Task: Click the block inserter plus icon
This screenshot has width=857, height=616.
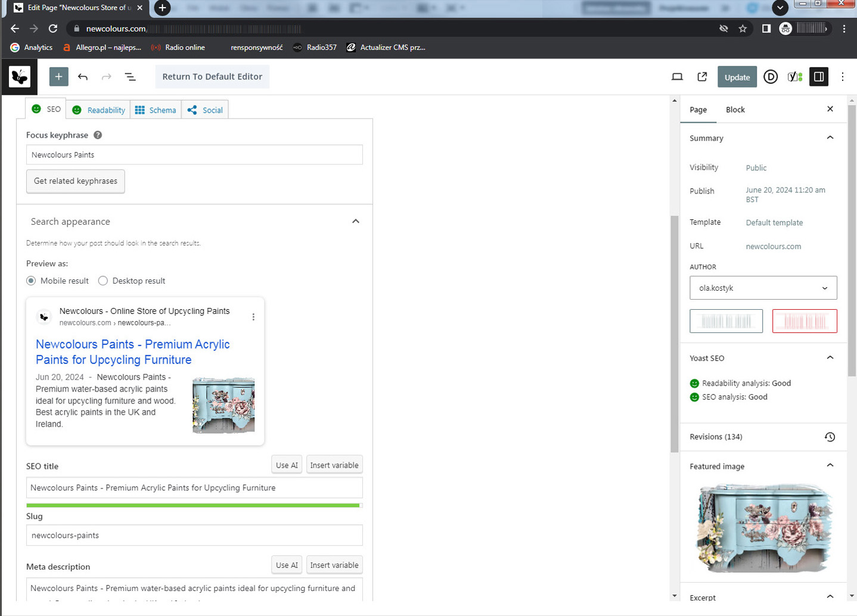Action: click(x=58, y=77)
